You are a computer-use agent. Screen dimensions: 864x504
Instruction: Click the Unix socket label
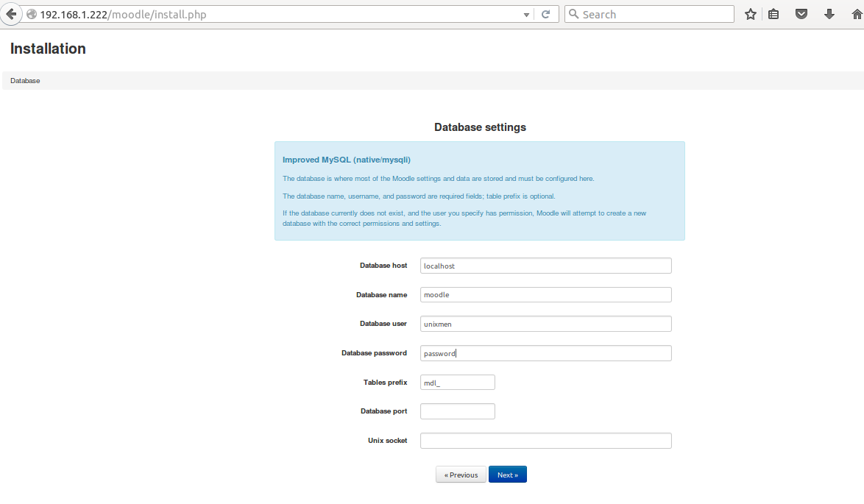(387, 441)
